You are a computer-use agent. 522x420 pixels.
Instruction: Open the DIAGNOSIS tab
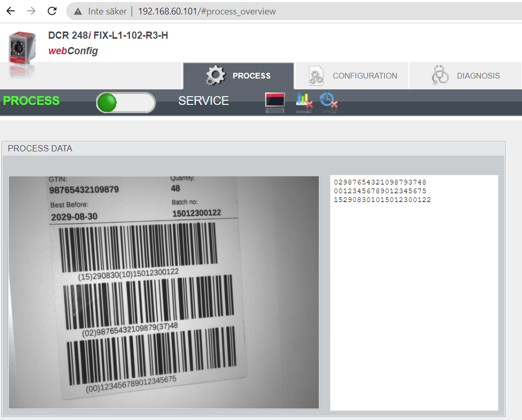point(465,76)
